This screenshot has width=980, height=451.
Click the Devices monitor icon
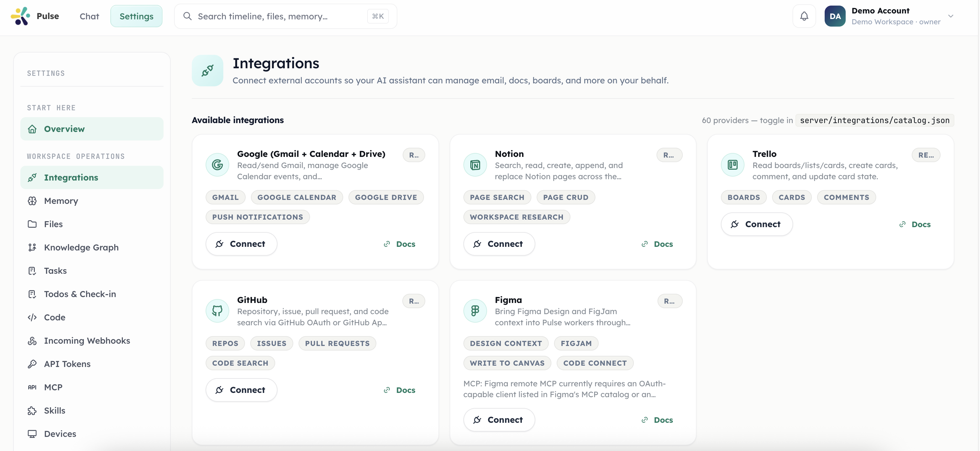point(32,434)
